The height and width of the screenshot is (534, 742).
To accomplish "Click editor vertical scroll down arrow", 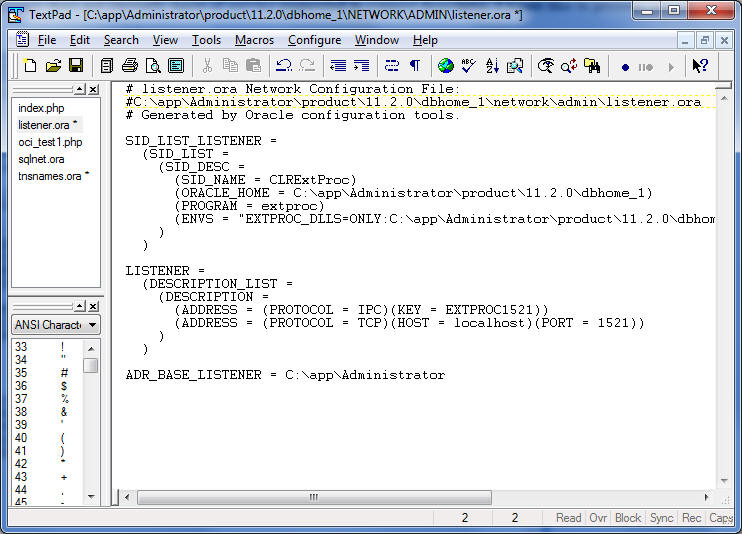I will (724, 481).
